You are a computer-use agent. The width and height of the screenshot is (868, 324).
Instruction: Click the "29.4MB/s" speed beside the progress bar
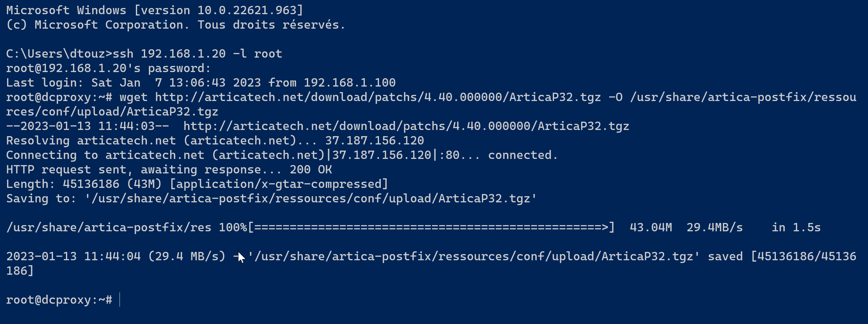714,228
